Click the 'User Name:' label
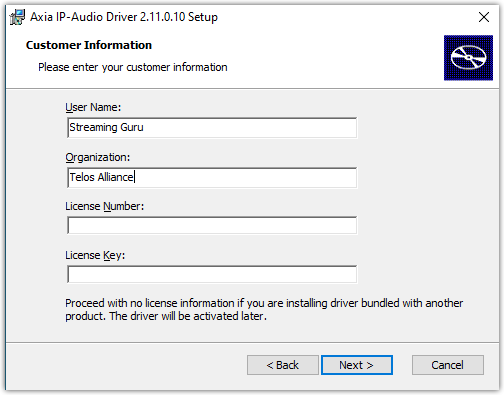The width and height of the screenshot is (504, 395). pyautogui.click(x=93, y=107)
